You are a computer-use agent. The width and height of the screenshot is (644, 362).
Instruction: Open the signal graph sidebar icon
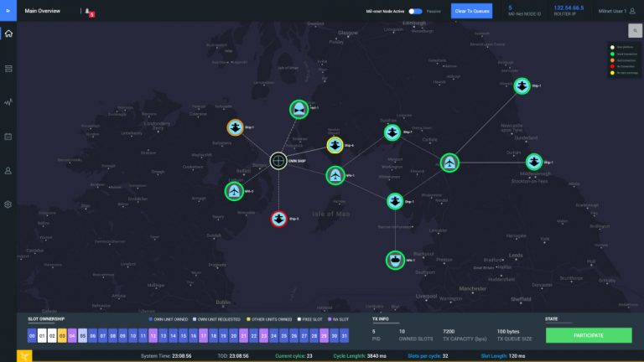pyautogui.click(x=8, y=102)
